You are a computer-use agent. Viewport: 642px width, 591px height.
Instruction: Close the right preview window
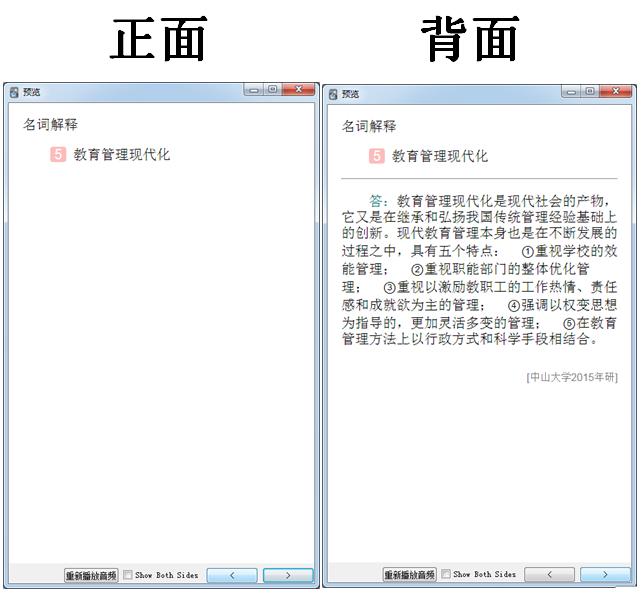(616, 91)
